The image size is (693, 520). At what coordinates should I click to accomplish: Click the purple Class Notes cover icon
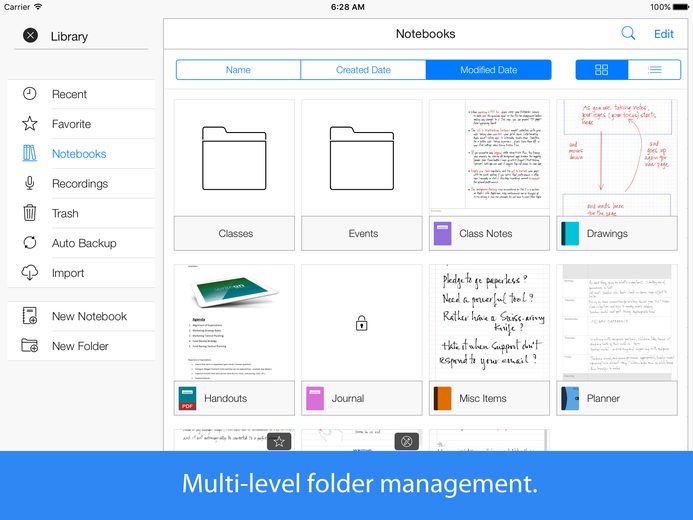[442, 233]
